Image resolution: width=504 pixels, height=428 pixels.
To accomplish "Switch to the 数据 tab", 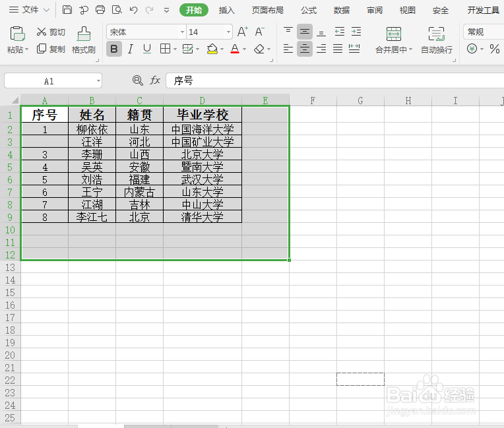I will click(341, 11).
